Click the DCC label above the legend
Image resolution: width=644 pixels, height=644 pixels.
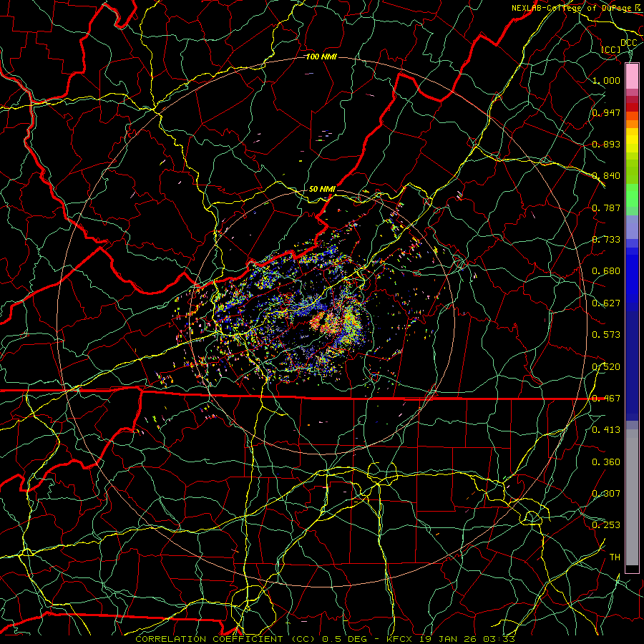[x=628, y=42]
